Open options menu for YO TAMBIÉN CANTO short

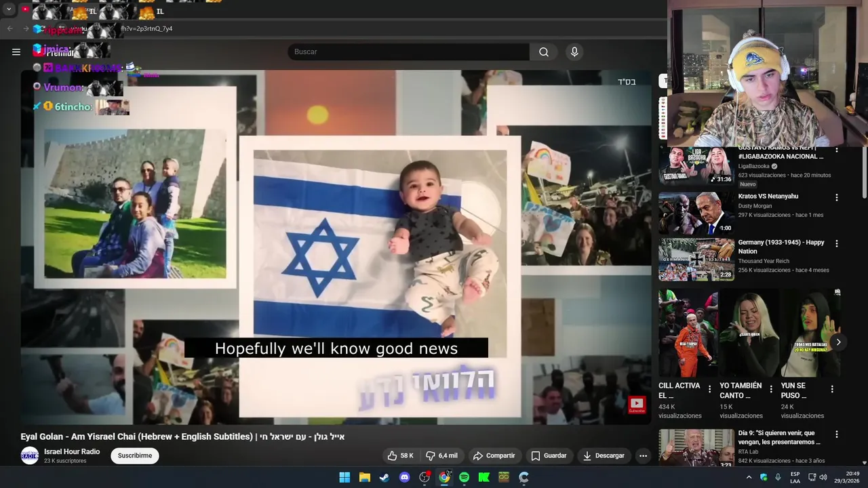(770, 389)
